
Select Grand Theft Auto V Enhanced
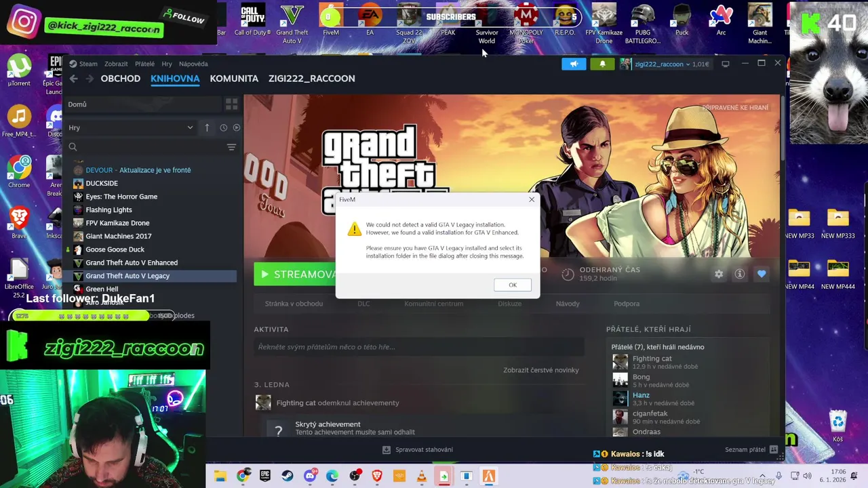[x=132, y=262]
